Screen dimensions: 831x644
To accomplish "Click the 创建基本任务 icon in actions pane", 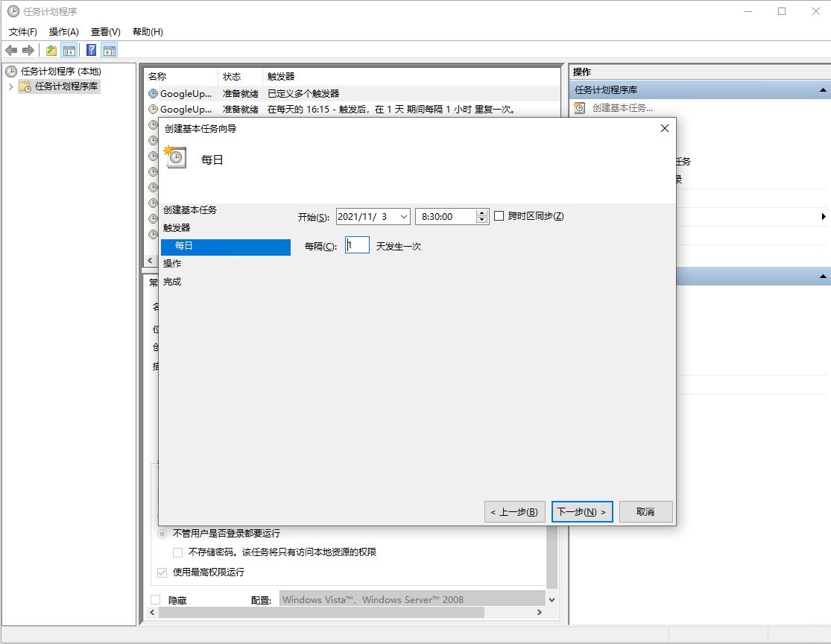I will (580, 108).
